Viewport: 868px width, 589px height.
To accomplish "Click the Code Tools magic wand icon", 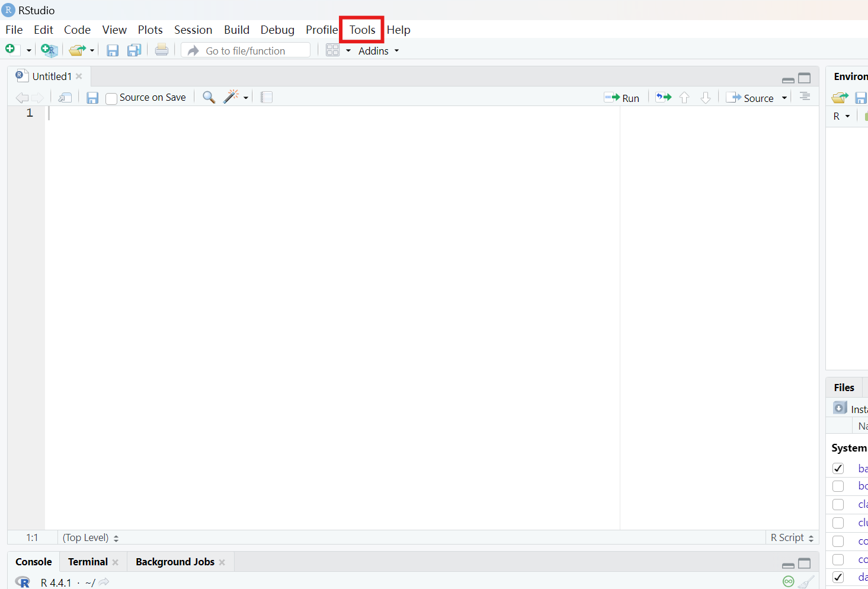I will [231, 97].
